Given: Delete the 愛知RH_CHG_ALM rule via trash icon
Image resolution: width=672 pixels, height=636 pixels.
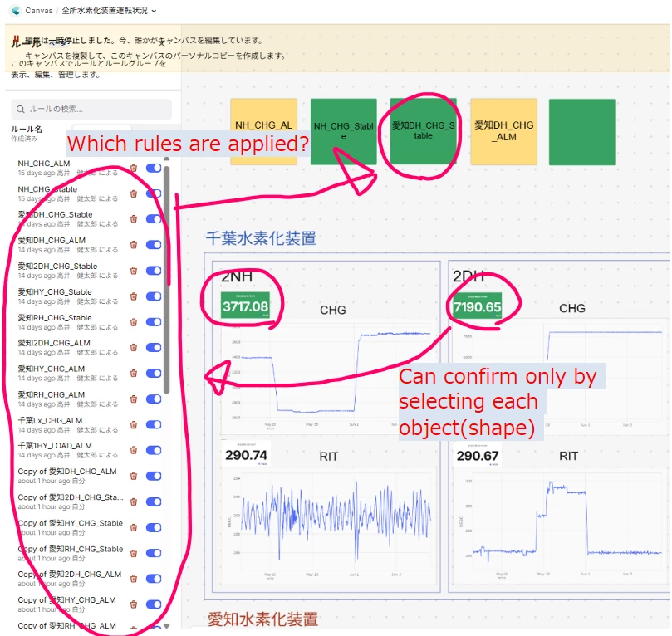Looking at the screenshot, I should click(134, 399).
